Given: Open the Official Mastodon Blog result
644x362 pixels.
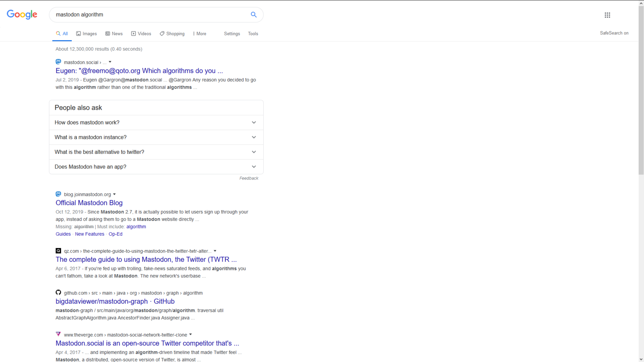Looking at the screenshot, I should [89, 203].
